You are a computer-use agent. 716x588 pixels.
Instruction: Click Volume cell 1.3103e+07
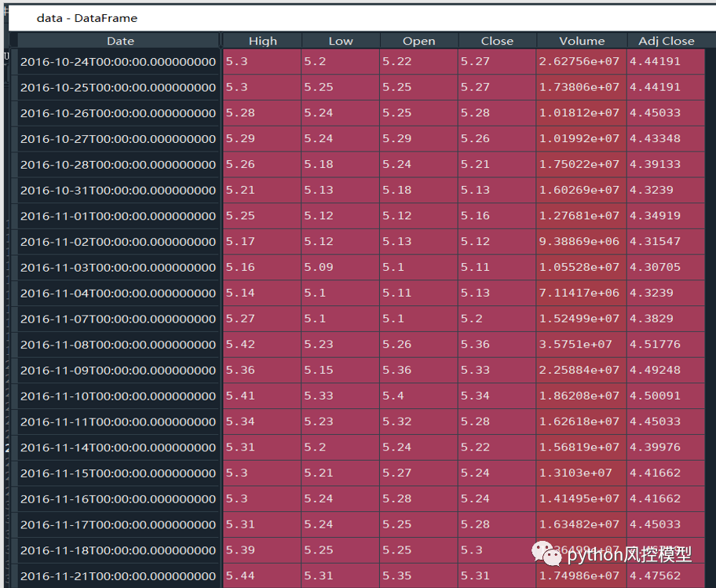[x=581, y=473]
